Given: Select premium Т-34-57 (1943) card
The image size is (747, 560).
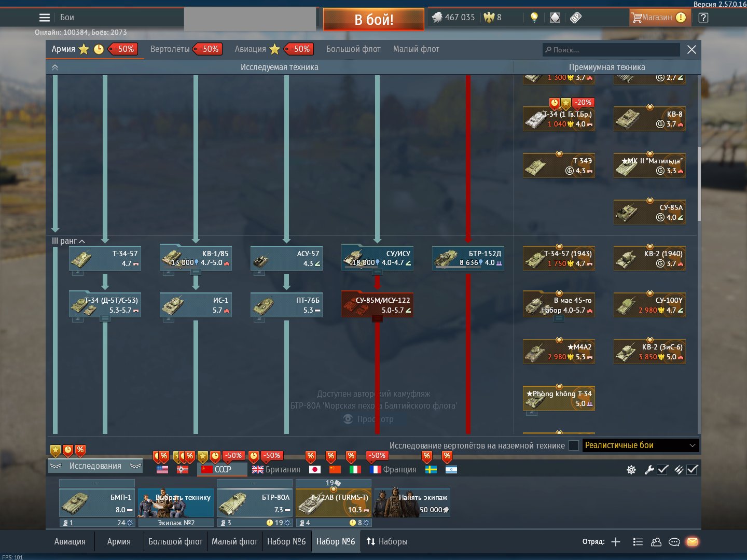Looking at the screenshot, I should [x=559, y=258].
